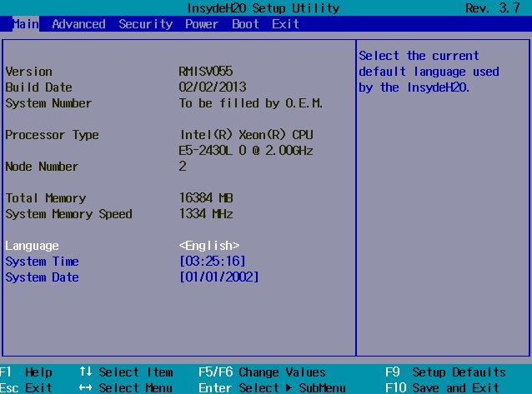Click the up-down arrows Select Item hint

pos(126,372)
